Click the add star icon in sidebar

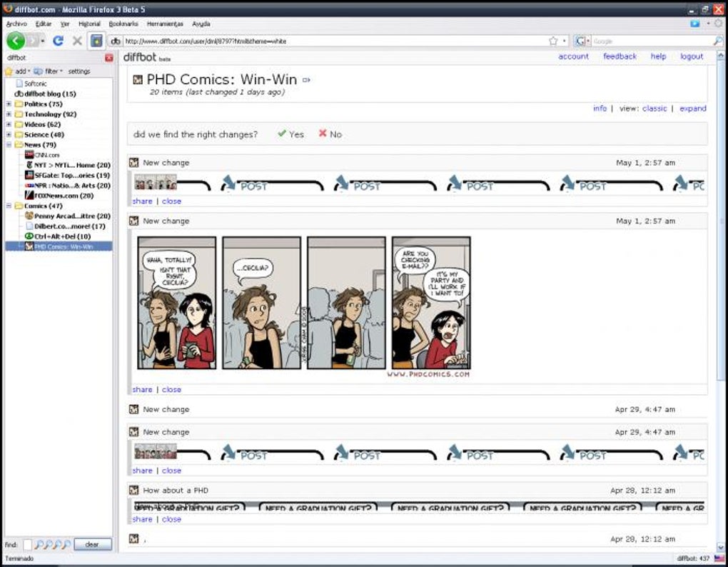pos(9,71)
